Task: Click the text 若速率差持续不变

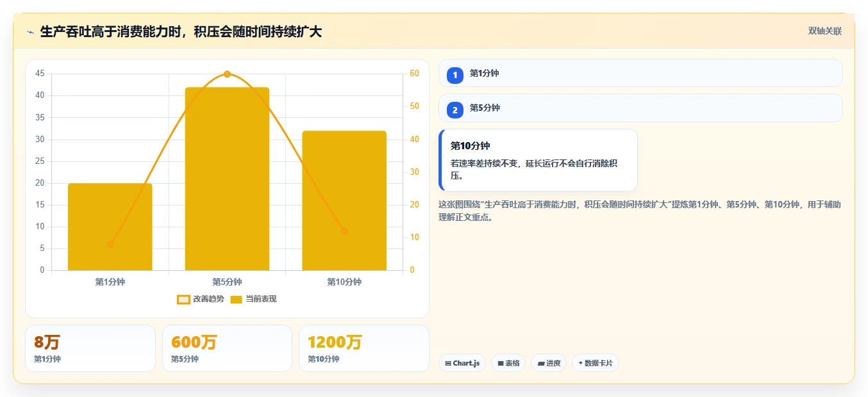Action: click(534, 169)
